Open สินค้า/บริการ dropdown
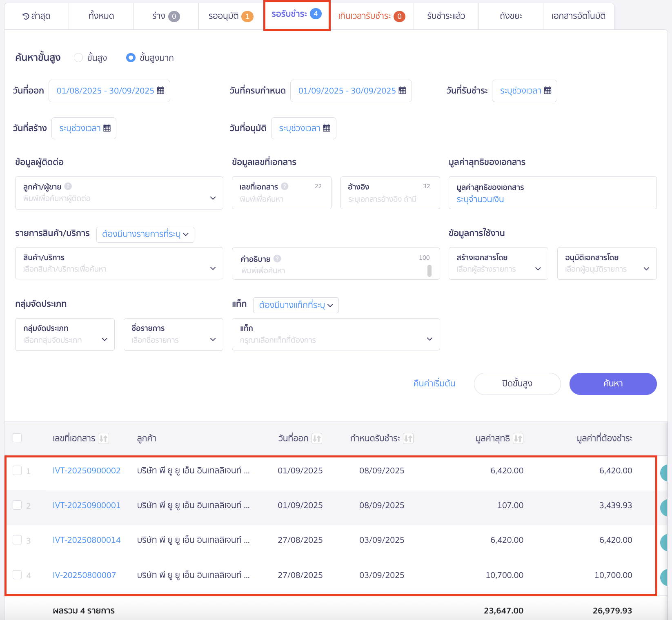The height and width of the screenshot is (620, 672). [119, 263]
